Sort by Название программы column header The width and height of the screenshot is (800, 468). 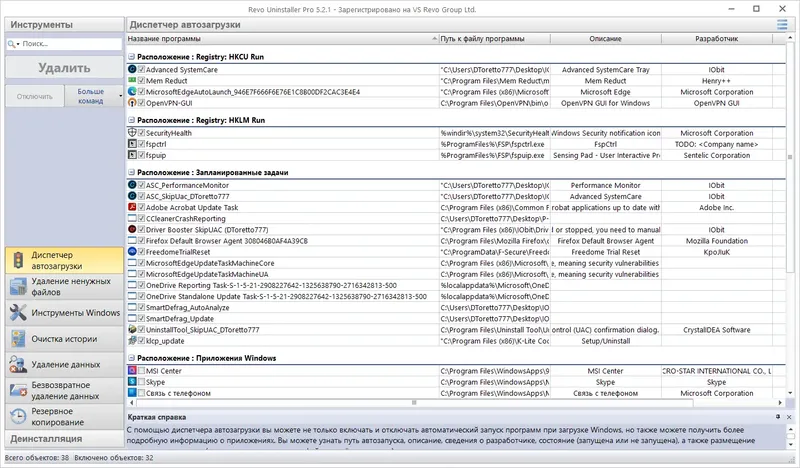coord(282,39)
